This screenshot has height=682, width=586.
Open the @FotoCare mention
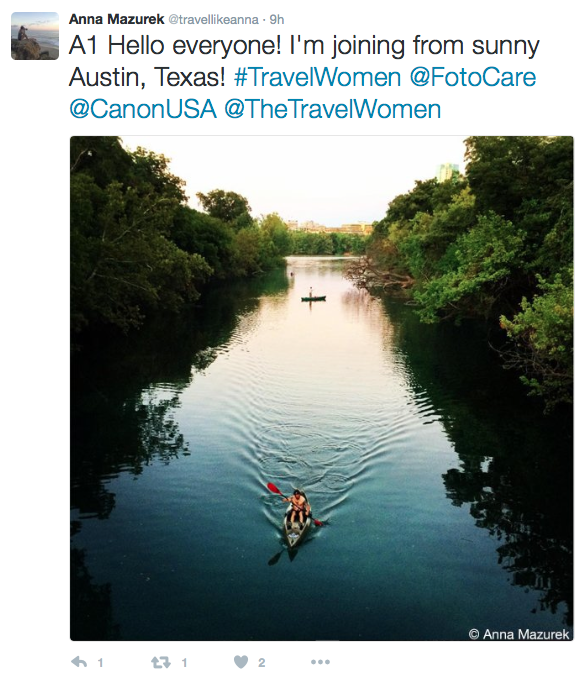473,77
